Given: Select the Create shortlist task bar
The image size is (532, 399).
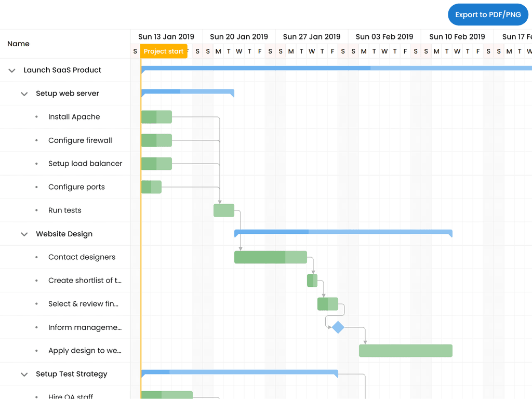Looking at the screenshot, I should tap(312, 281).
